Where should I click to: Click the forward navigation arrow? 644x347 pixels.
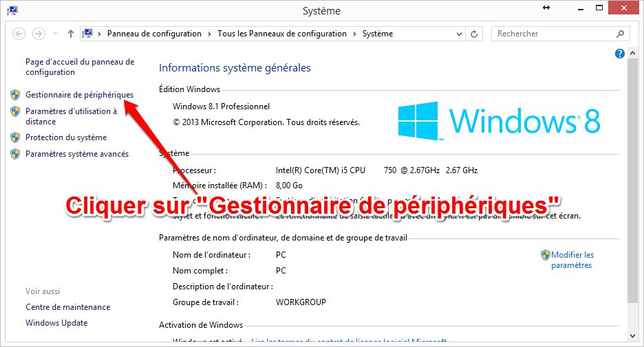39,34
